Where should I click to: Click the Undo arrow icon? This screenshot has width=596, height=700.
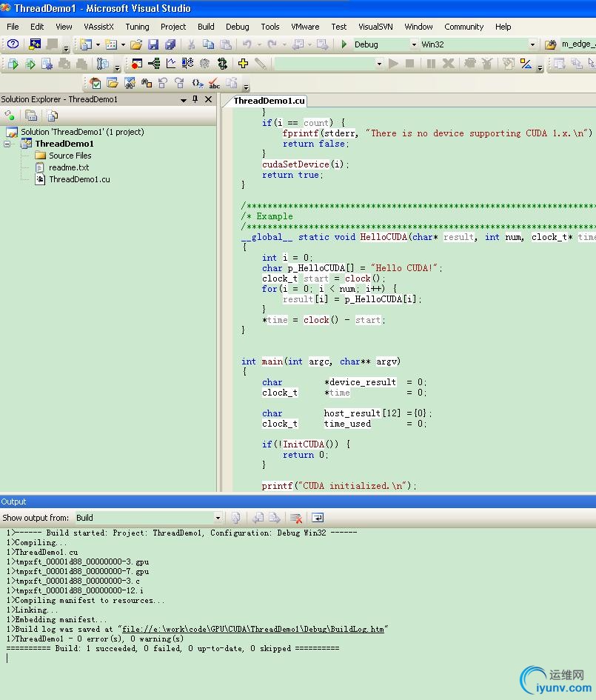(247, 44)
